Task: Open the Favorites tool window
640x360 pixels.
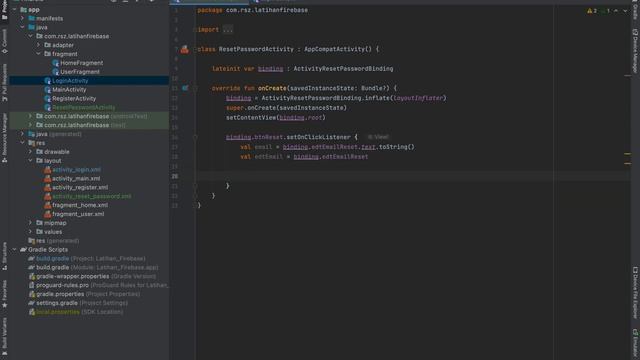Action: (4, 293)
